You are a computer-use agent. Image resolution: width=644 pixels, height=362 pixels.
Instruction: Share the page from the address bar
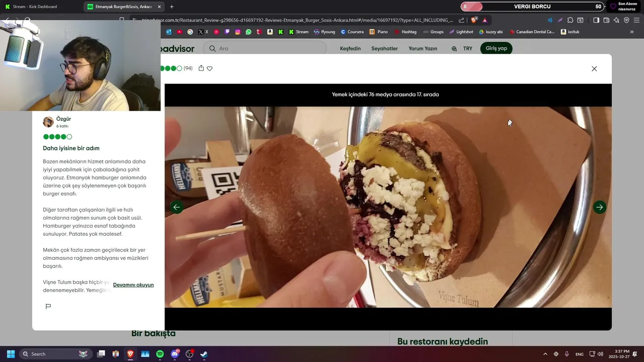tap(461, 20)
